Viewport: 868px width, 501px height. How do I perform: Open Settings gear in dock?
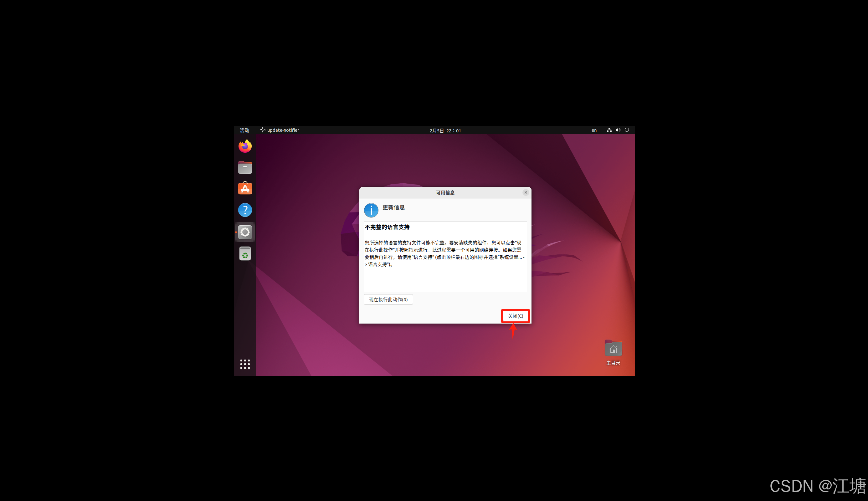point(245,232)
